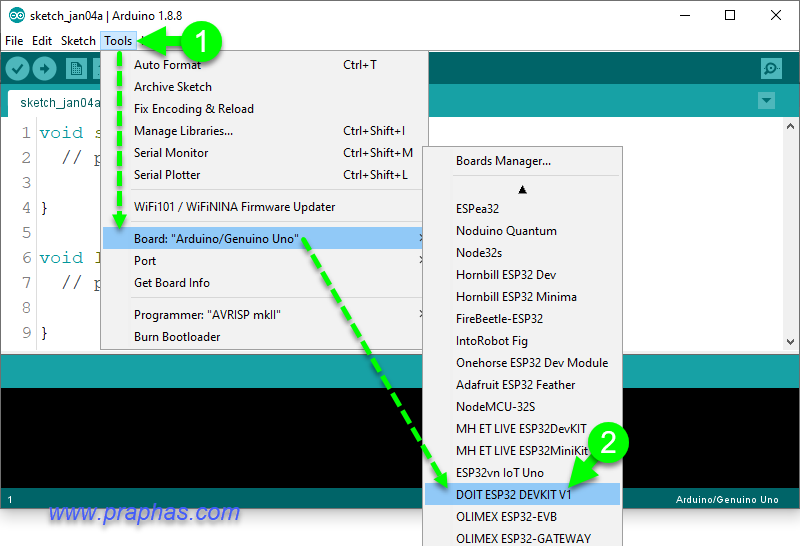
Task: Expand Board: "Arduino/Genuino Uno" submenu
Action: (263, 238)
